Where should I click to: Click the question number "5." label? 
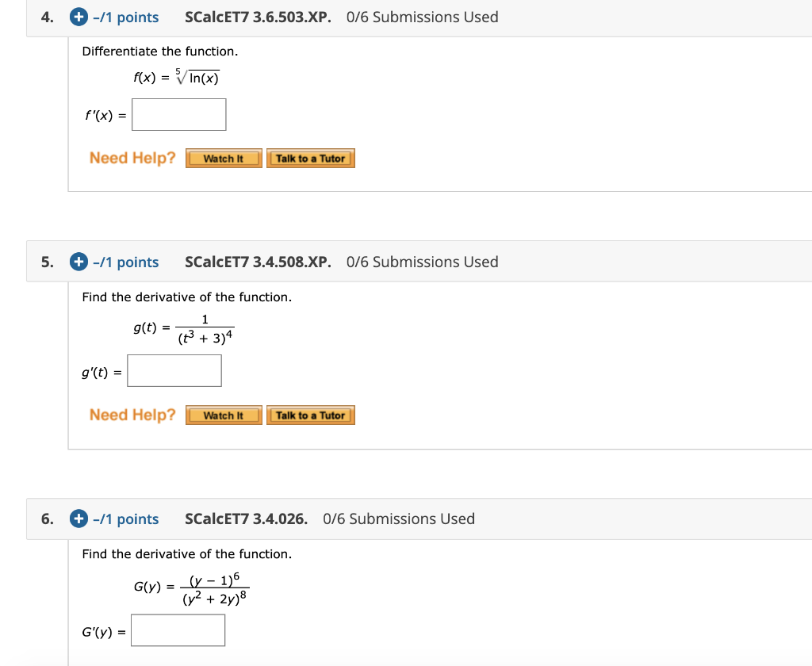(x=47, y=262)
